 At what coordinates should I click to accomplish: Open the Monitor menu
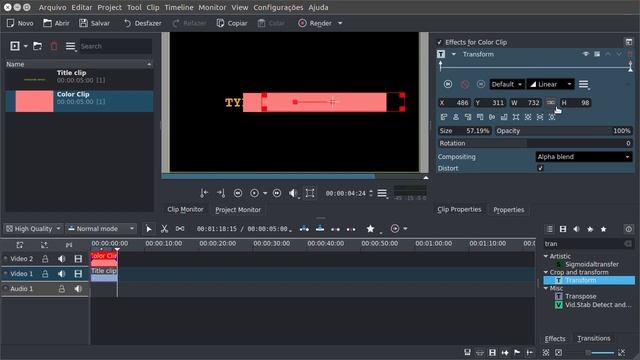212,7
